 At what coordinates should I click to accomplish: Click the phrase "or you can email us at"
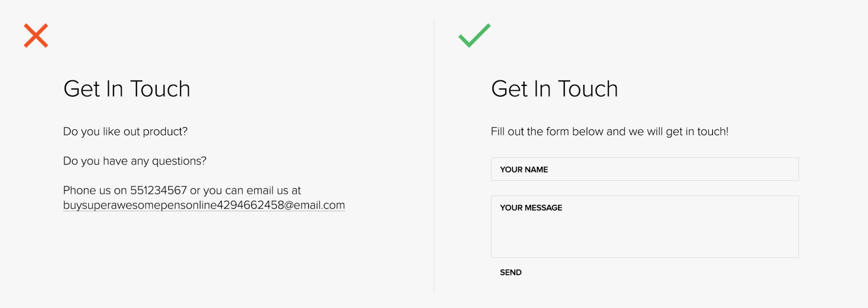[x=245, y=190]
